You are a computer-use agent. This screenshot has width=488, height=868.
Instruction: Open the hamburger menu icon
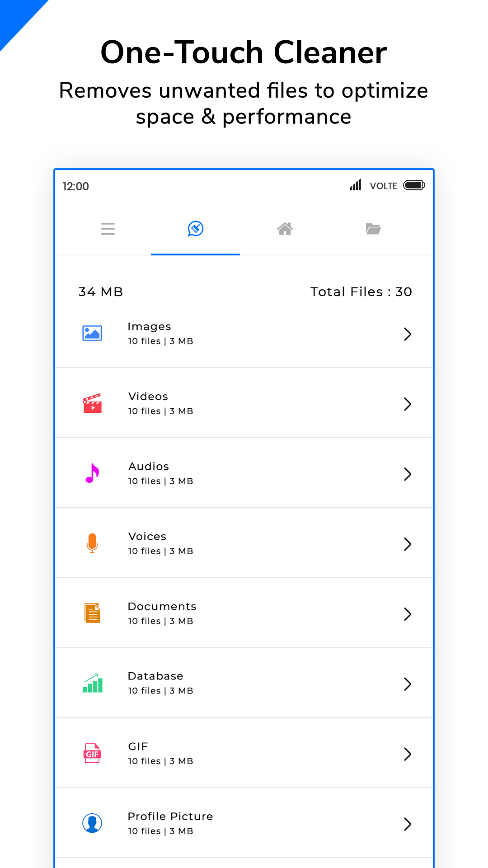108,229
